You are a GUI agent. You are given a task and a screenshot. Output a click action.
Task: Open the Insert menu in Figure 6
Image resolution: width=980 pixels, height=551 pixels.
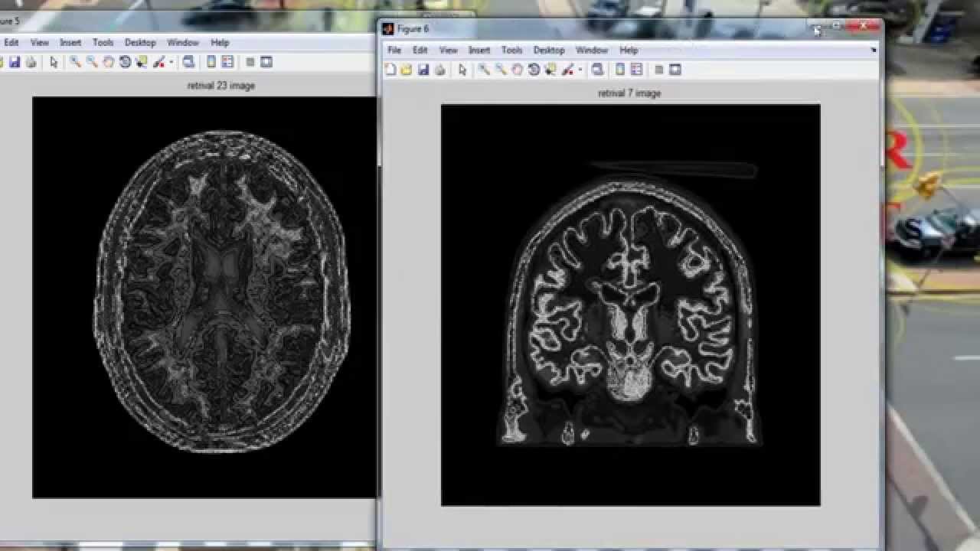[479, 50]
